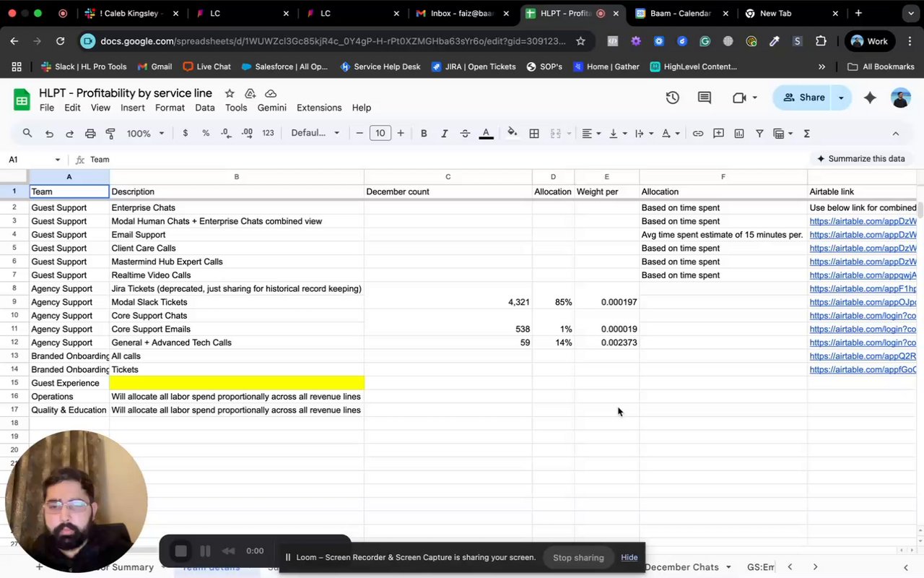Click the font size field
This screenshot has width=924, height=578.
coord(380,133)
